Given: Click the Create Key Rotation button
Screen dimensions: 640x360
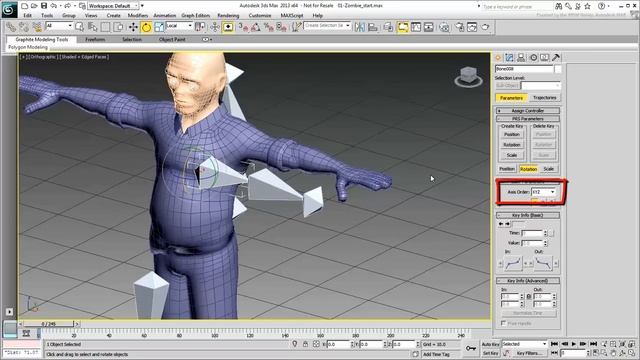Looking at the screenshot, I should [x=511, y=145].
